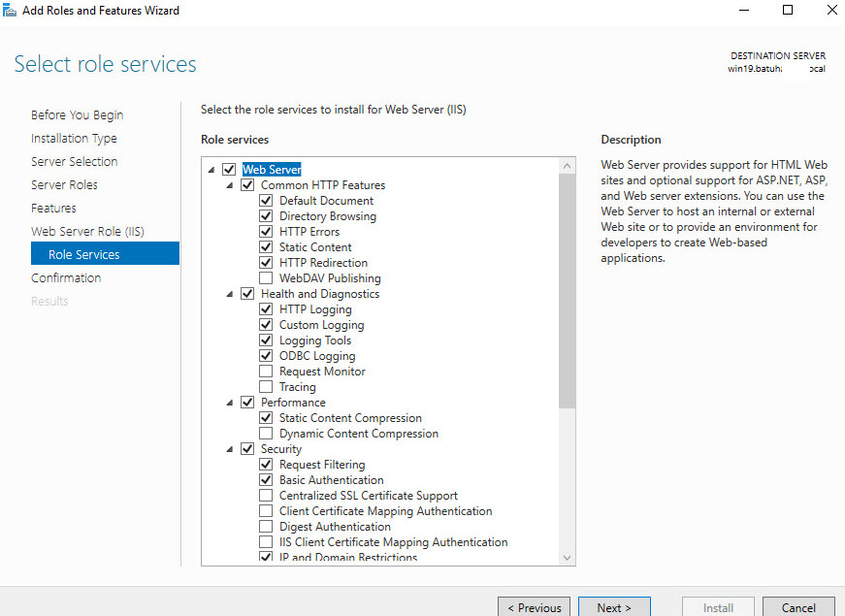This screenshot has width=845, height=616.
Task: Enable Dynamic Content Compression checkbox
Action: 266,434
